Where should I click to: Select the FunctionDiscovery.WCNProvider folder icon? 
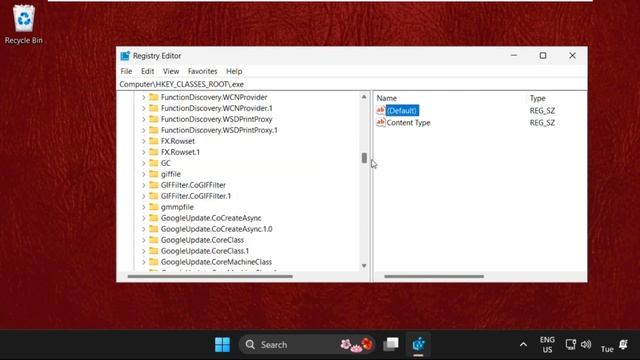153,97
